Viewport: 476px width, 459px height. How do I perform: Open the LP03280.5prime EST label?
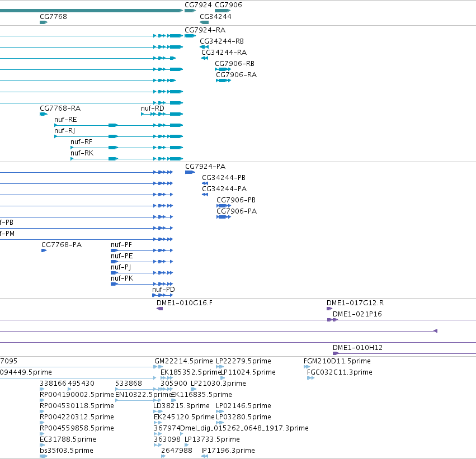(243, 418)
